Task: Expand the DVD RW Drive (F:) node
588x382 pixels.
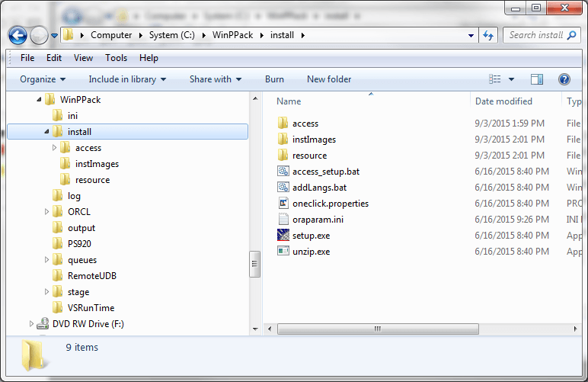Action: pos(31,323)
